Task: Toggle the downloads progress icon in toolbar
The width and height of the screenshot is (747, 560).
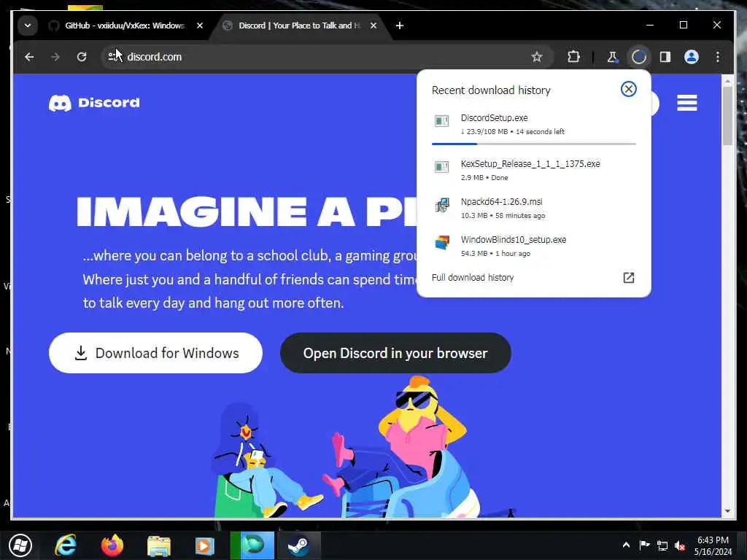Action: coord(639,57)
